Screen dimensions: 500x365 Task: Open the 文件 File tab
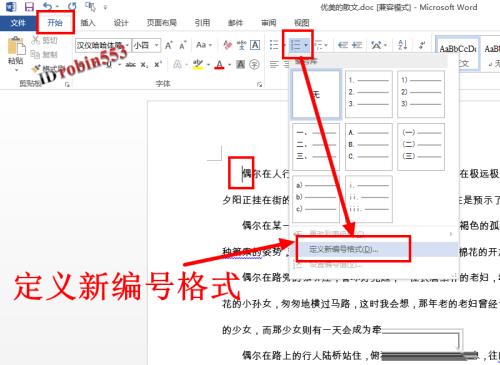point(18,23)
